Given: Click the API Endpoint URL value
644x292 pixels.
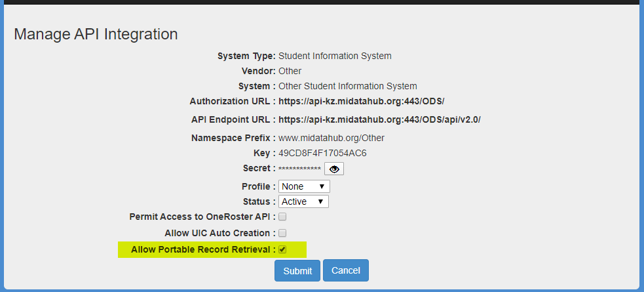Looking at the screenshot, I should pyautogui.click(x=379, y=119).
